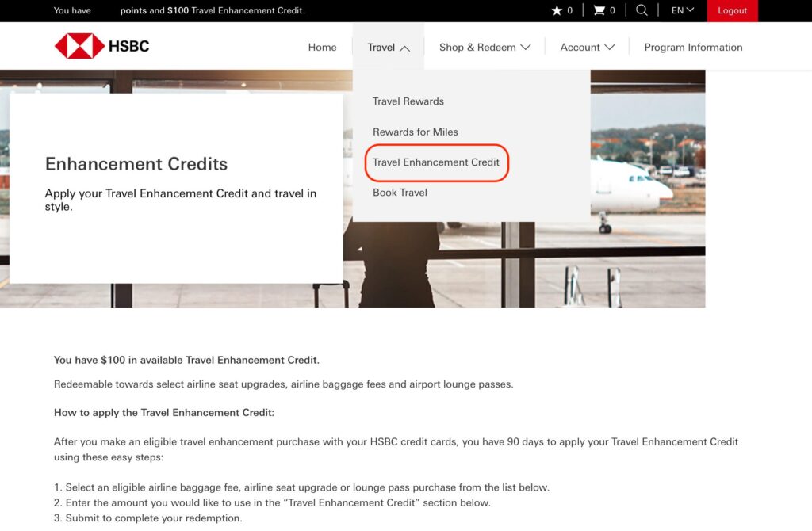Select Travel Rewards from Travel menu
812x531 pixels.
pyautogui.click(x=408, y=101)
